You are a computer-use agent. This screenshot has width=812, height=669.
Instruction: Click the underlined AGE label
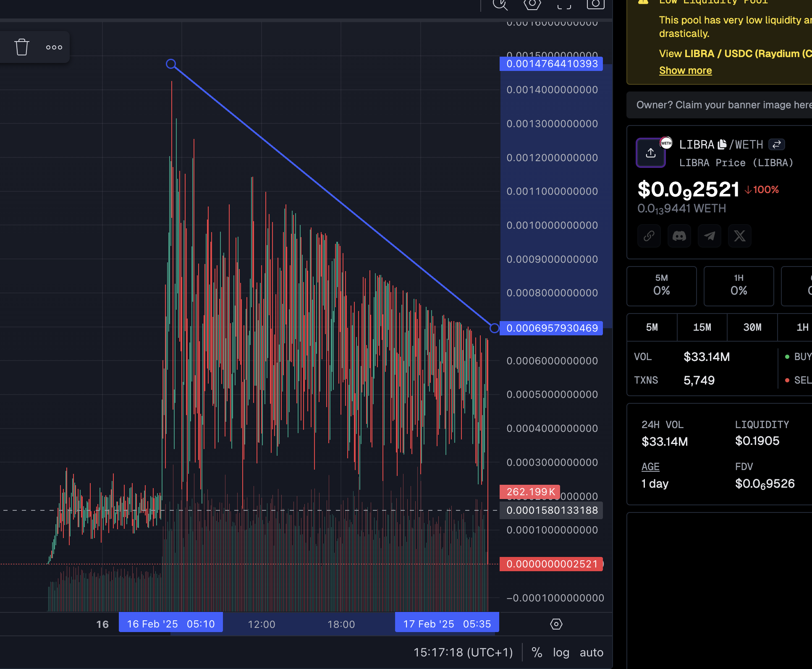650,467
